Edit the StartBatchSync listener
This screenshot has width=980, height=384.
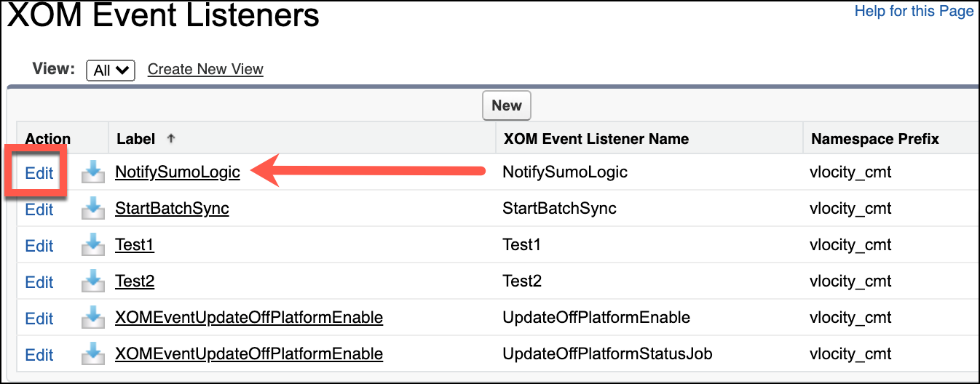pos(39,209)
